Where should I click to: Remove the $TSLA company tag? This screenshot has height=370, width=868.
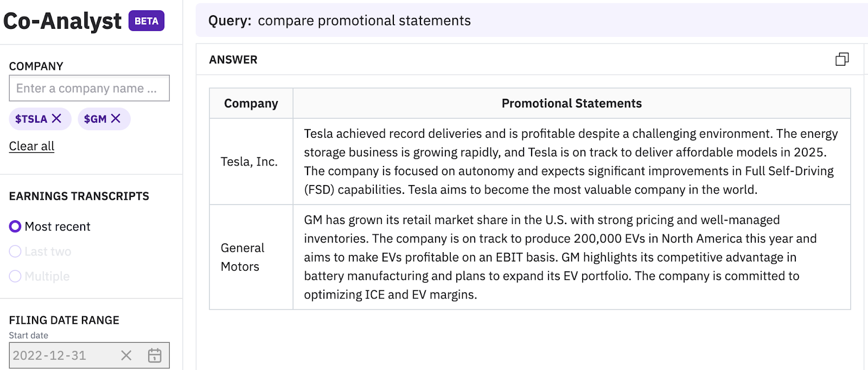tap(57, 118)
